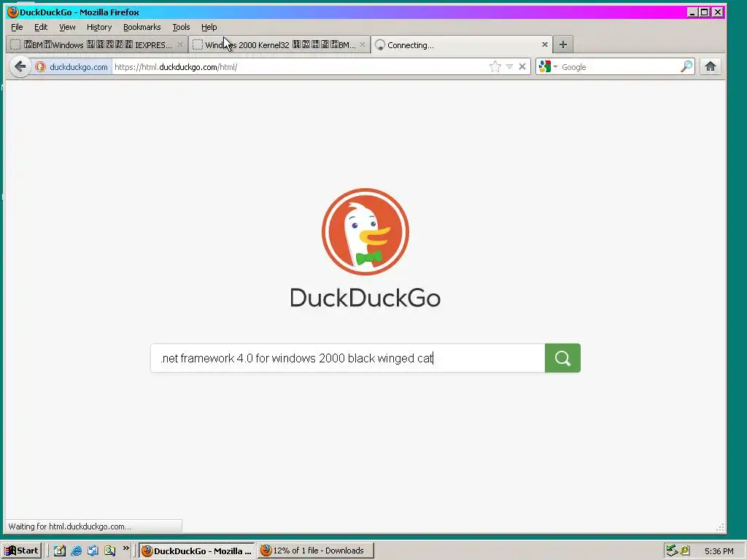Go to the home page via house icon
Viewport: 747px width, 560px height.
coord(711,66)
